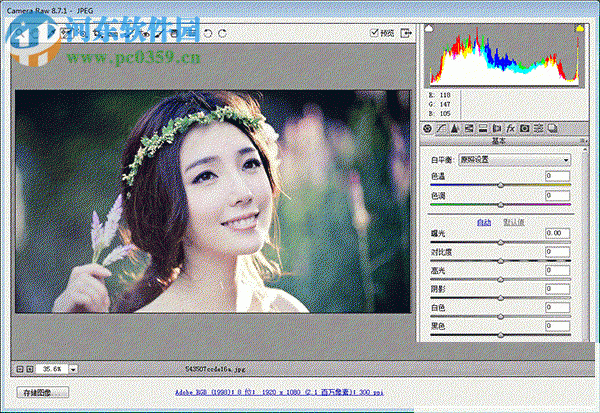Image resolution: width=600 pixels, height=413 pixels.
Task: Click the panel vertical scrollbar
Action: 585,243
